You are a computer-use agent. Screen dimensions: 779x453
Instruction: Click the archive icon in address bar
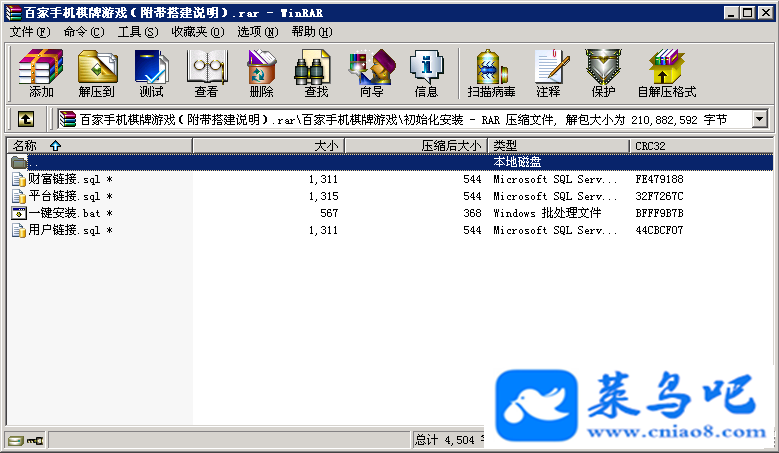tap(68, 119)
